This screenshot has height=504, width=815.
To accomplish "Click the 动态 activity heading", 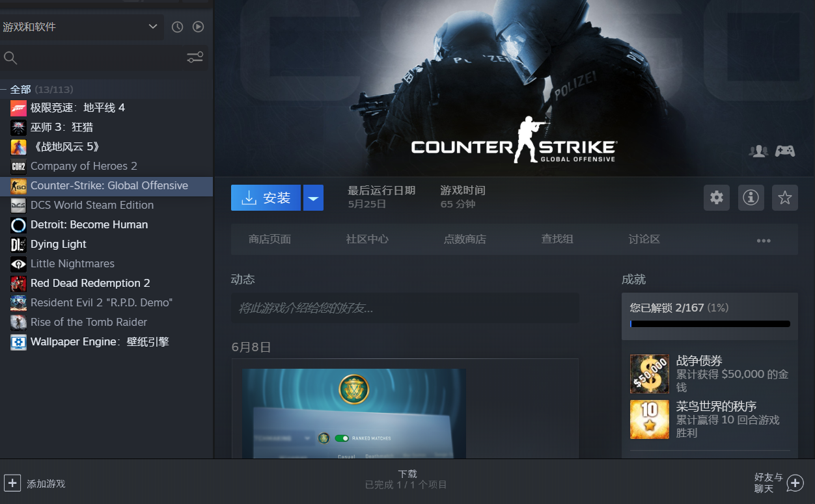I will coord(243,280).
